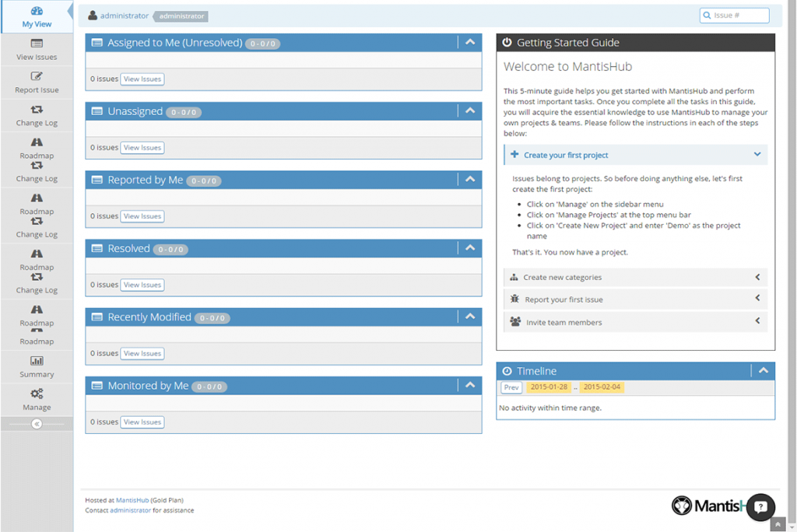The height and width of the screenshot is (532, 797).
Task: Click the list icon of Unassigned panel
Action: coord(97,111)
